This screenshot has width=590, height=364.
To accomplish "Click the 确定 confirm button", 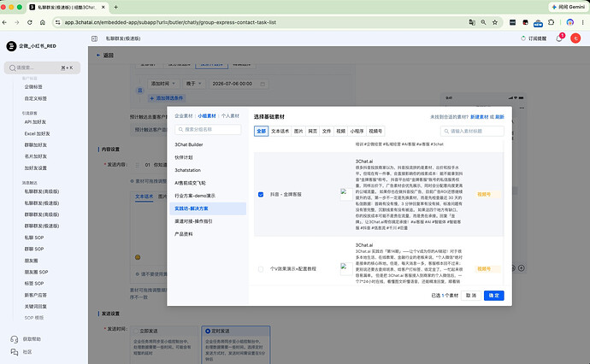I will [x=493, y=296].
